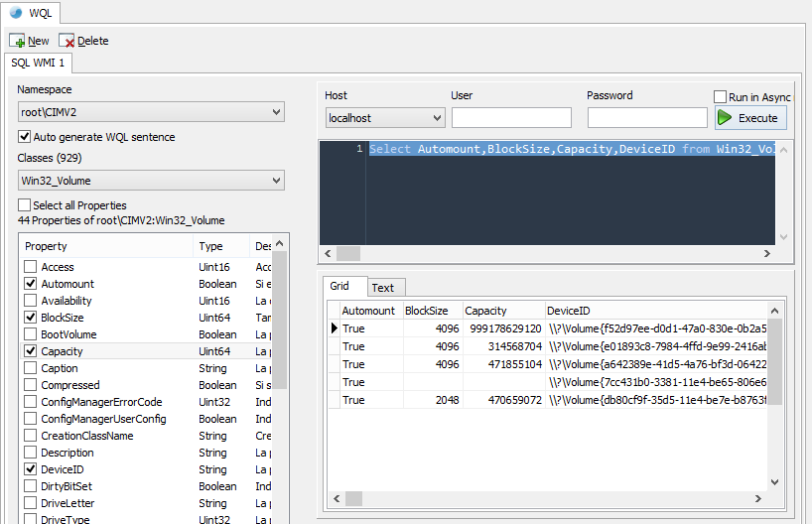812x524 pixels.
Task: Sort grid by Capacity column header
Action: click(486, 311)
